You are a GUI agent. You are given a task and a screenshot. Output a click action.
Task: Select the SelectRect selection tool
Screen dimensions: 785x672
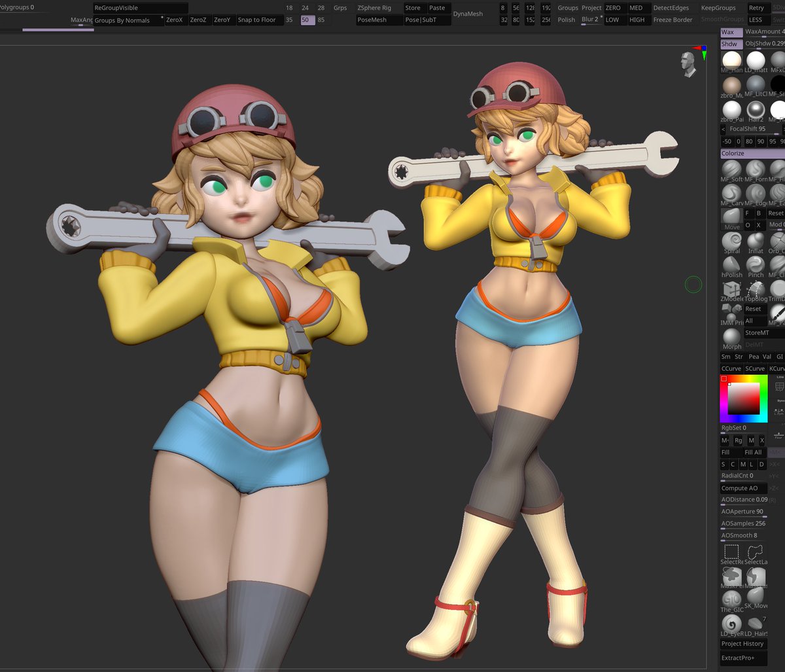click(x=731, y=554)
